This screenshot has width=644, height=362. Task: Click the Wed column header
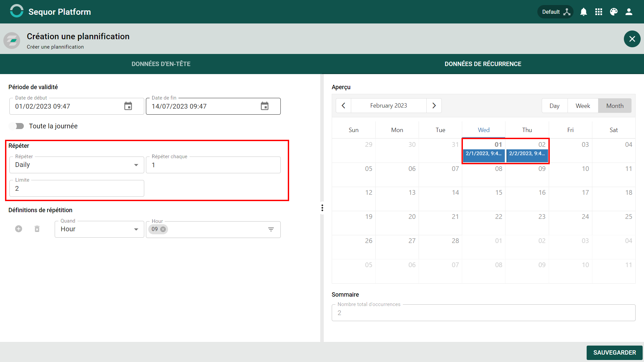coord(484,130)
